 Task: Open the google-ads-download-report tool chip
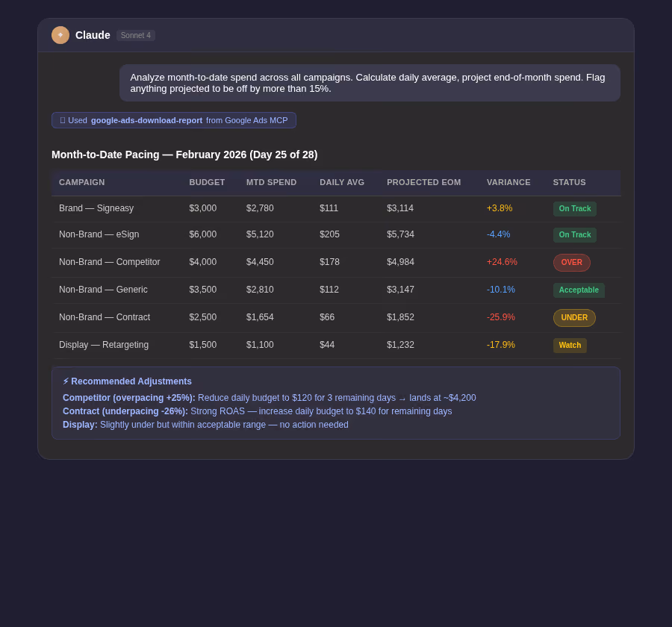click(x=173, y=120)
